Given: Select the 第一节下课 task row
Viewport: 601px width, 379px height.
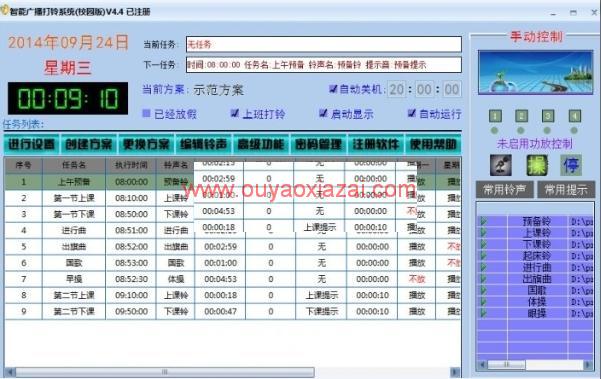Looking at the screenshot, I should [x=233, y=214].
